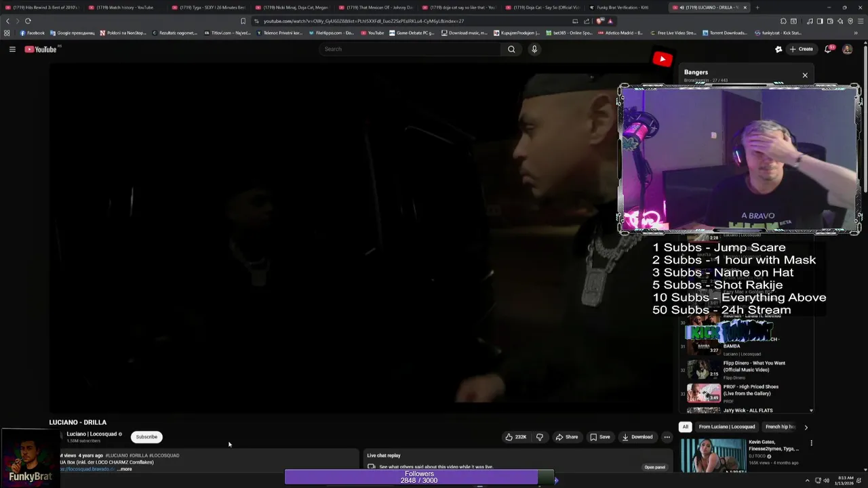This screenshot has width=868, height=488.
Task: Open the Free Live Video Stream bookmark
Action: pos(673,33)
